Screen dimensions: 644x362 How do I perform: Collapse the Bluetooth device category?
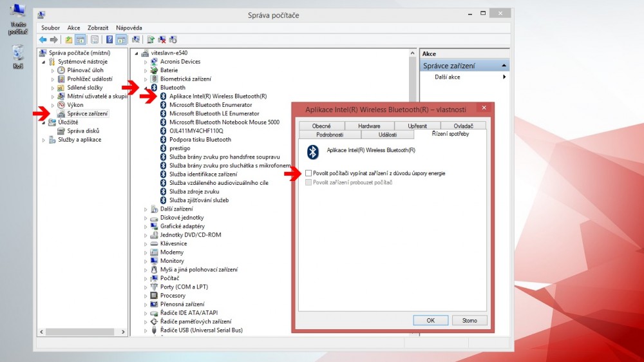coord(146,88)
